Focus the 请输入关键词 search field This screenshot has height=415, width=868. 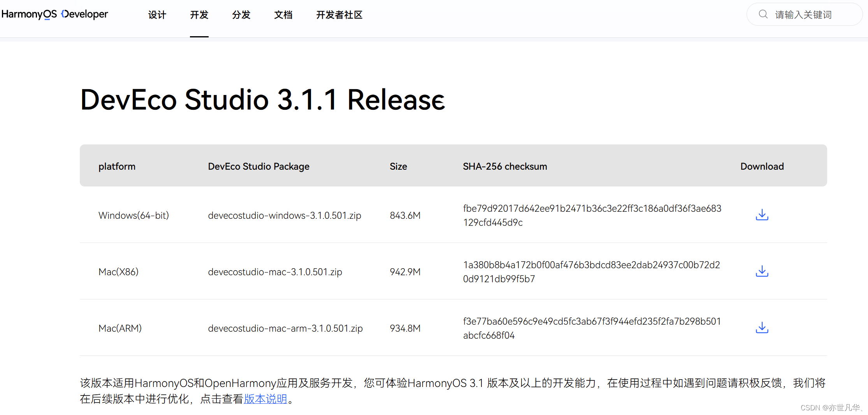click(805, 14)
